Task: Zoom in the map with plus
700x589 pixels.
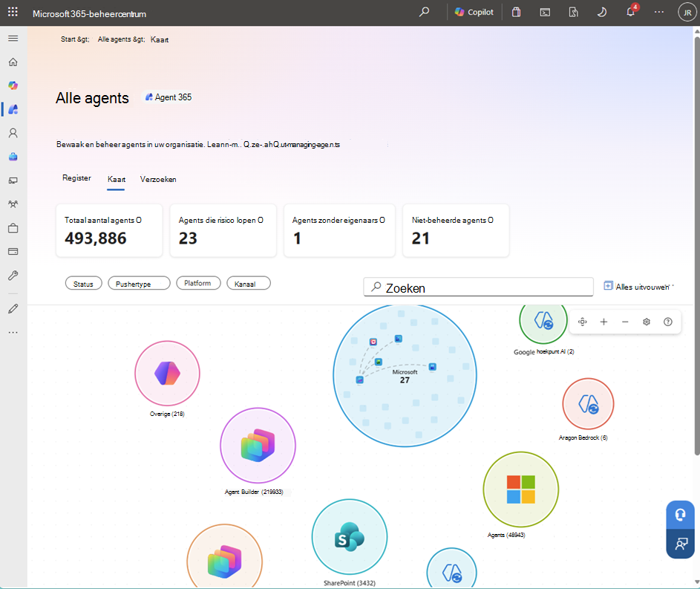Action: point(603,322)
